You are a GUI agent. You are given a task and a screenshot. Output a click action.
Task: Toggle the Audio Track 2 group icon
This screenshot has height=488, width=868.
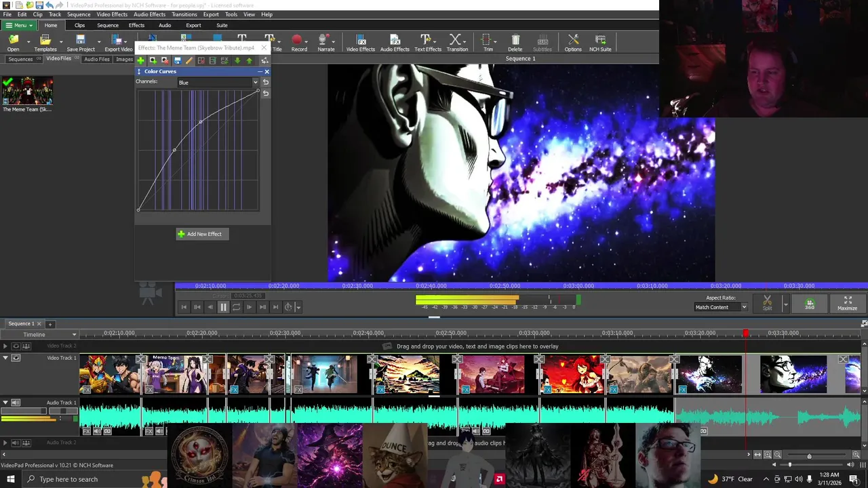[x=26, y=443]
